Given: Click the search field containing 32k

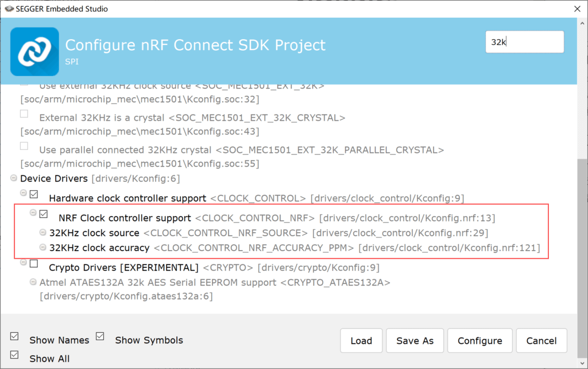Looking at the screenshot, I should [524, 42].
